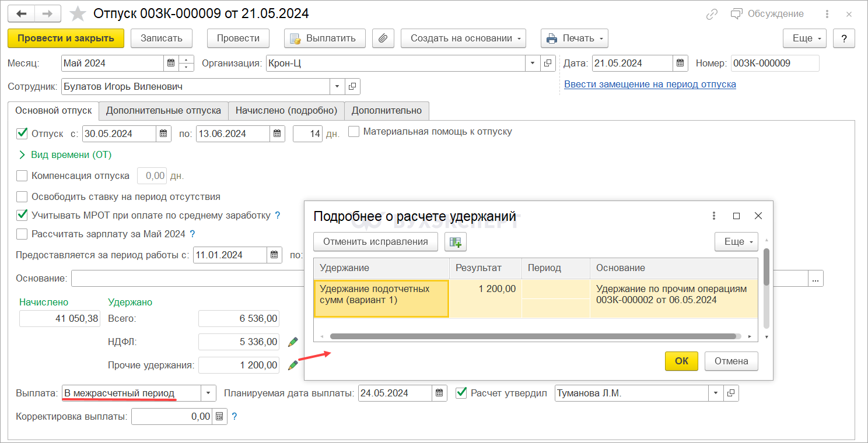Click pencil icon next to Прочие удержания
Screen dimensions: 868x443
[293, 365]
